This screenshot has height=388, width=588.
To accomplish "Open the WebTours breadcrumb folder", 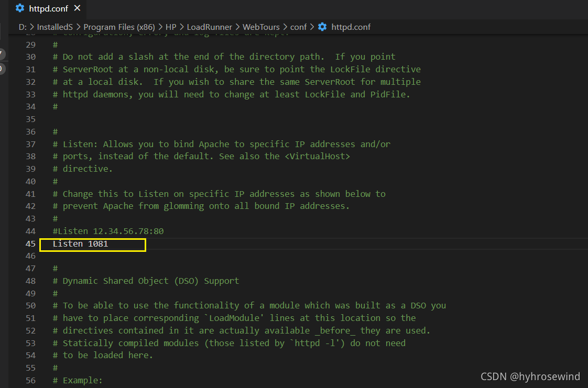I will (x=261, y=27).
